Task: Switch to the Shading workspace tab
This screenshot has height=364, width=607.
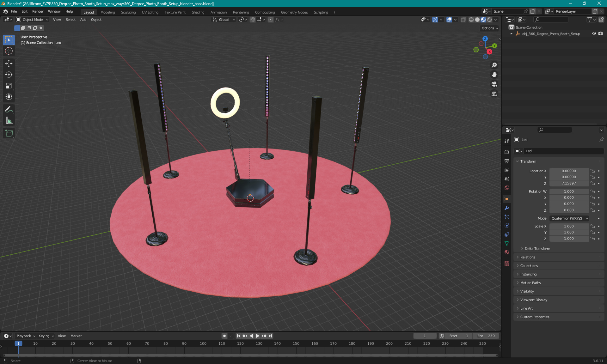Action: click(x=198, y=12)
